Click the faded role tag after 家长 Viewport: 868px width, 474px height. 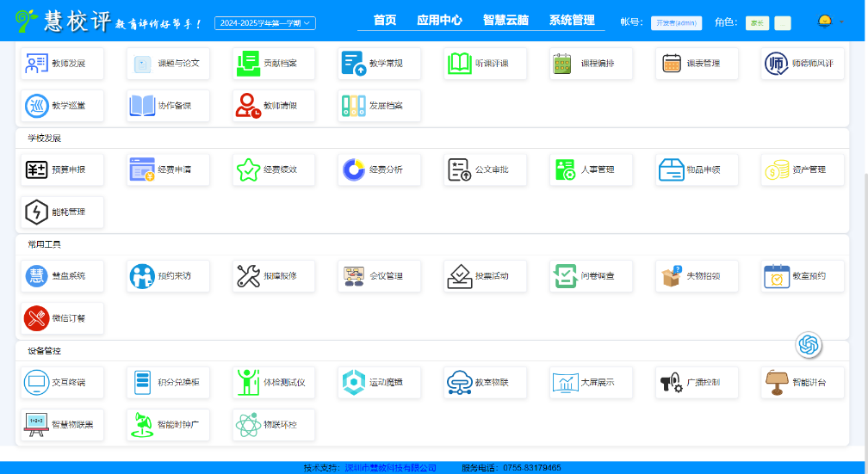[783, 22]
